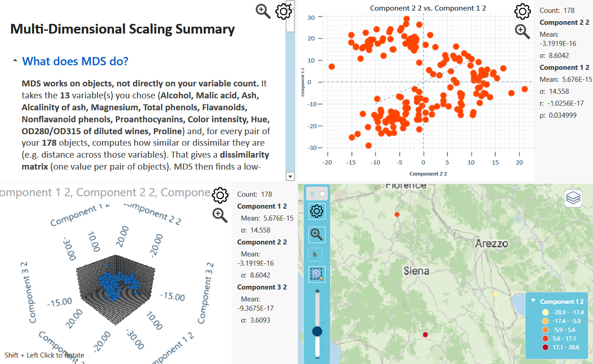Activate rectangle zoom selection tool on map

317,274
